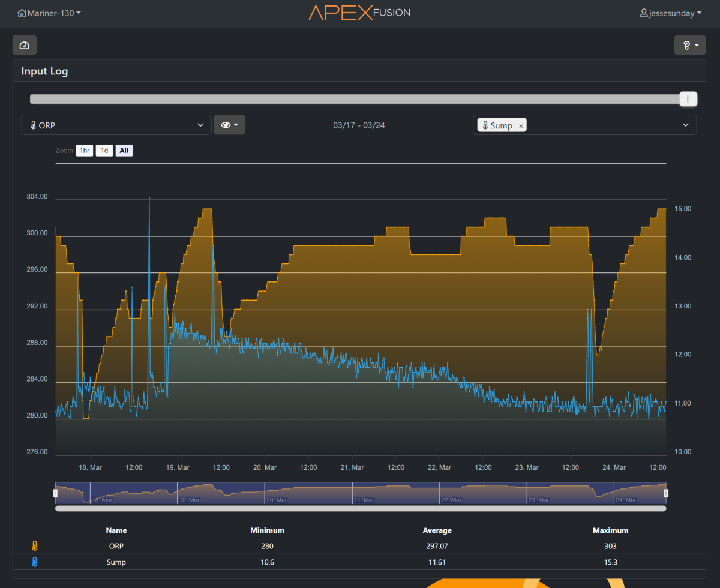720x588 pixels.
Task: Select the All zoom button
Action: (x=124, y=151)
